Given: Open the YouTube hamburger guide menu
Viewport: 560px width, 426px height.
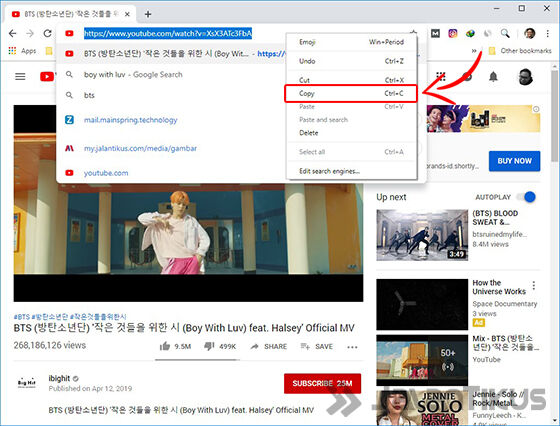Looking at the screenshot, I should click(x=20, y=76).
